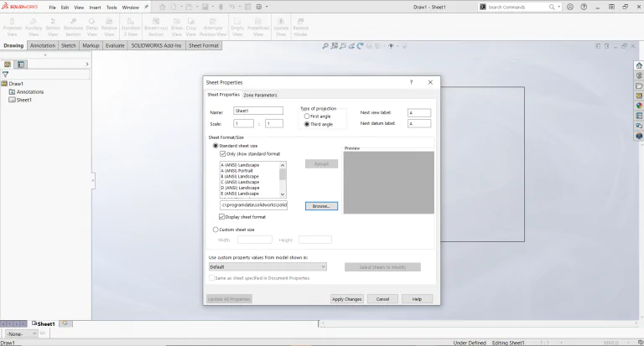Click the Options gear icon in top toolbar
Image resolution: width=644 pixels, height=346 pixels.
pos(259,7)
